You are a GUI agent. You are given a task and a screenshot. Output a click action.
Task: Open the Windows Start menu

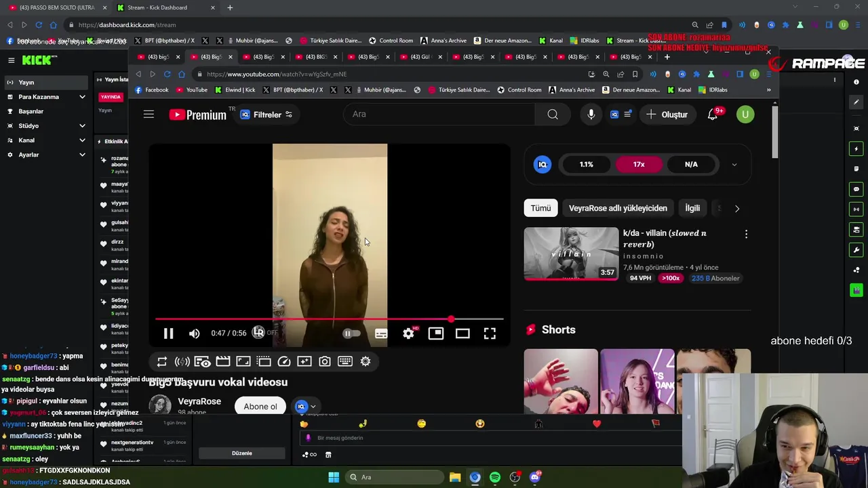click(334, 477)
